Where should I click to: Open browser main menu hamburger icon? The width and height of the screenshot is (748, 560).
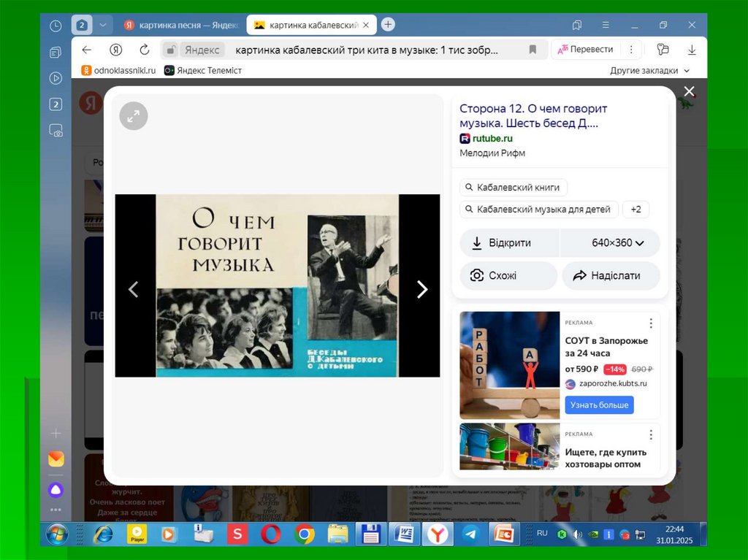pos(606,25)
